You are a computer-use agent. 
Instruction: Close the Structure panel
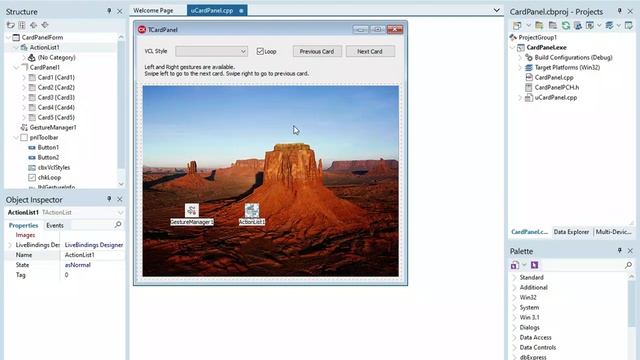coord(120,11)
